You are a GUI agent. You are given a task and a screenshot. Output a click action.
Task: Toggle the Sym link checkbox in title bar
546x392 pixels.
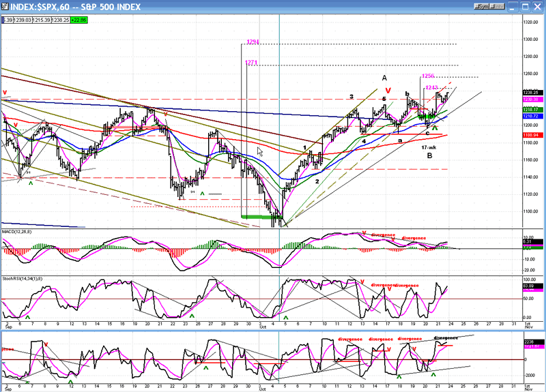point(482,6)
